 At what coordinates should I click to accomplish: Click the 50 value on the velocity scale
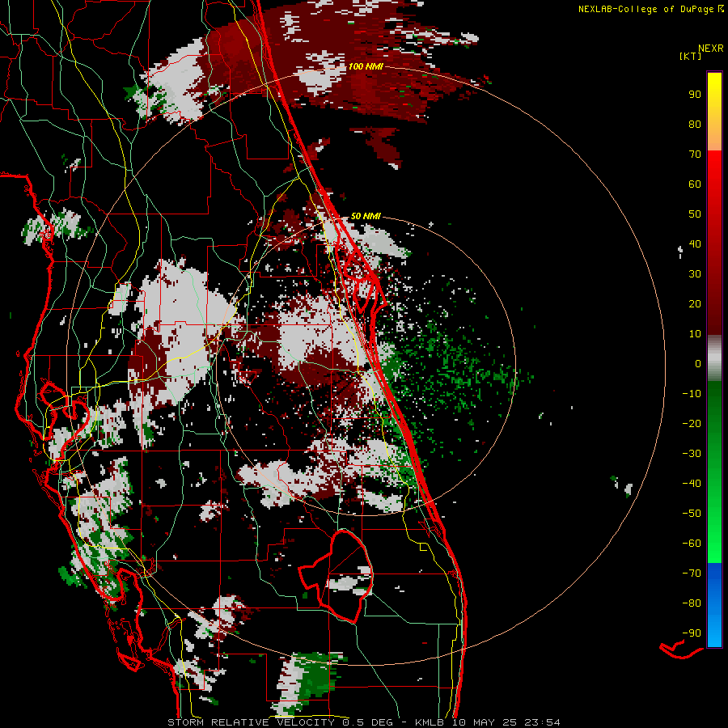(x=695, y=214)
